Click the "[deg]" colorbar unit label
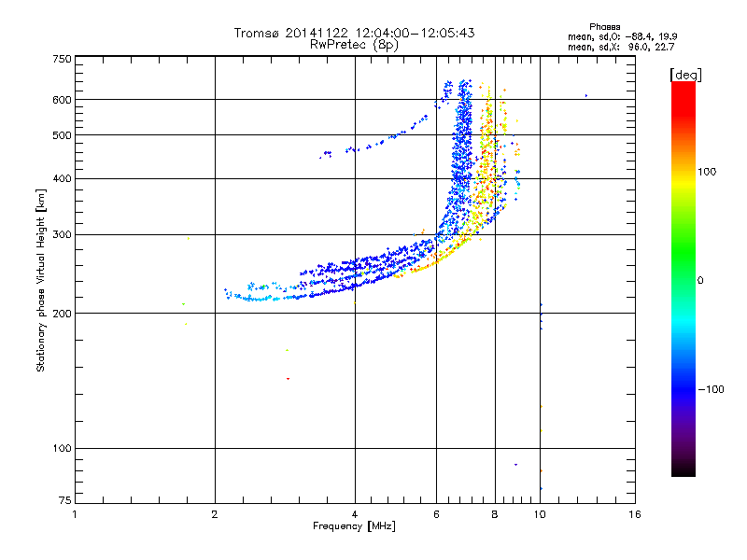The image size is (747, 560). (x=685, y=76)
